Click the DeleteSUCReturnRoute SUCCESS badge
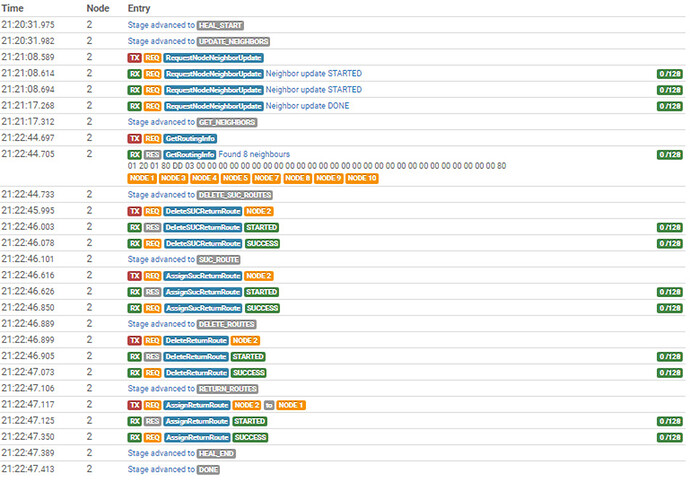 pyautogui.click(x=262, y=243)
